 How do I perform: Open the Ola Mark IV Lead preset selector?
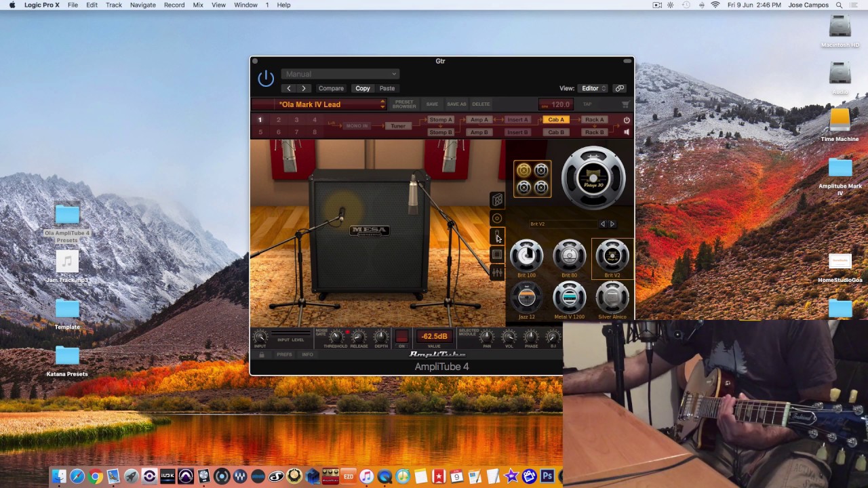[319, 104]
